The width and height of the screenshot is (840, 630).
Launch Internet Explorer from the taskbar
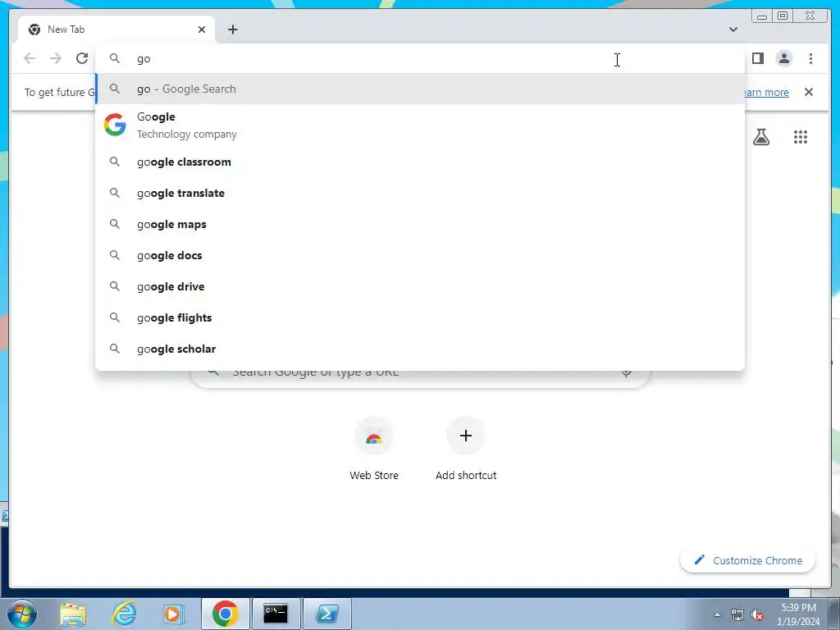[x=125, y=614]
